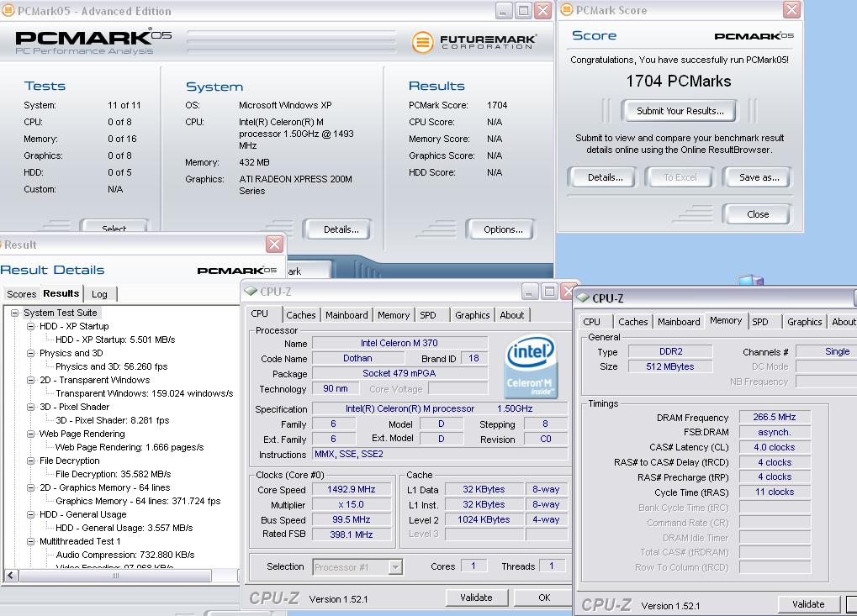Open Graphics tab in first CPU-Z window
This screenshot has width=857, height=616.
472,315
